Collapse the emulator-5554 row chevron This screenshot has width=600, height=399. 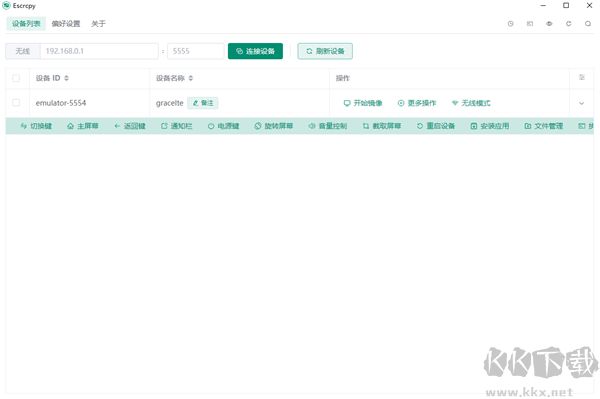point(582,103)
